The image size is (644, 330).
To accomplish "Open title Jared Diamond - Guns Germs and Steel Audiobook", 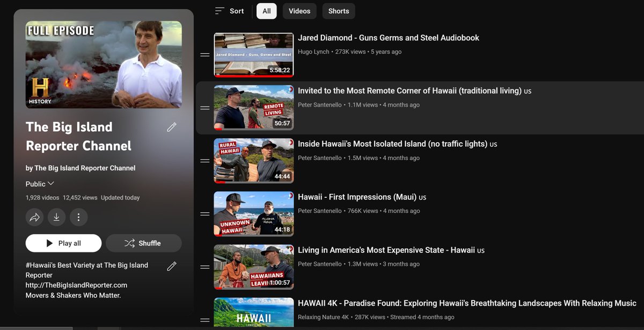I will (x=389, y=38).
